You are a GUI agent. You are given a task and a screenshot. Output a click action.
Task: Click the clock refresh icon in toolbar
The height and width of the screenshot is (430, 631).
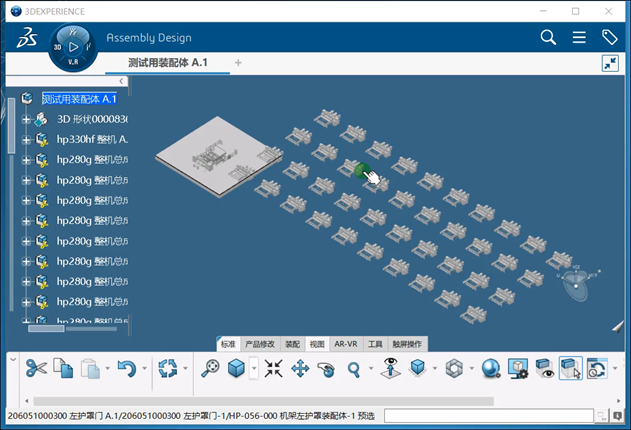[x=597, y=368]
